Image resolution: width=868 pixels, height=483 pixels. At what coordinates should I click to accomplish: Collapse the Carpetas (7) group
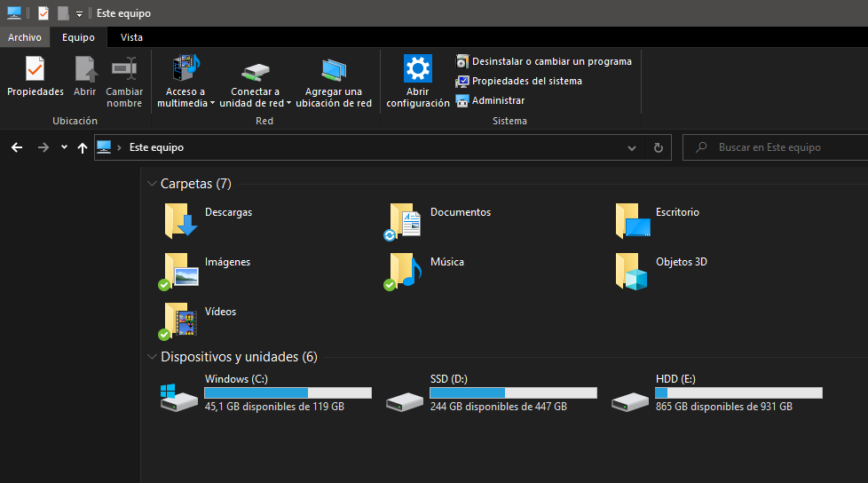[x=152, y=184]
